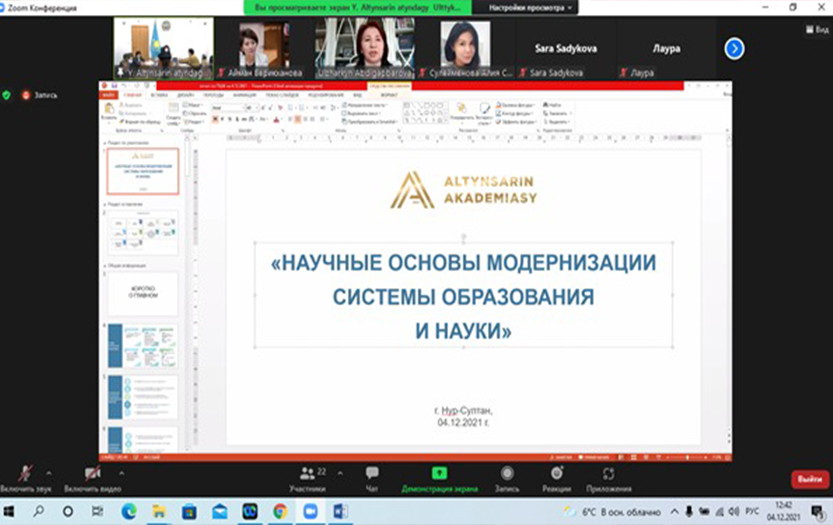This screenshot has height=525, width=833.
Task: Click the green encryption shield icon
Action: 7,95
